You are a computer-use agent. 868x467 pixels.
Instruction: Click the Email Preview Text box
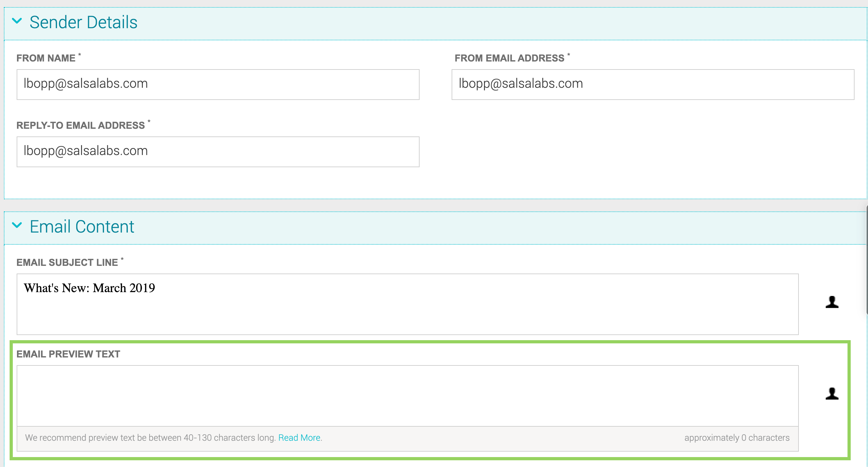pos(407,396)
